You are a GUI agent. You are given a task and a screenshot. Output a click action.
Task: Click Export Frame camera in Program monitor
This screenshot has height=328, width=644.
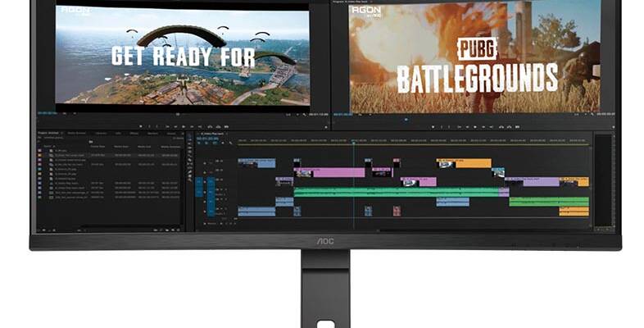click(518, 127)
